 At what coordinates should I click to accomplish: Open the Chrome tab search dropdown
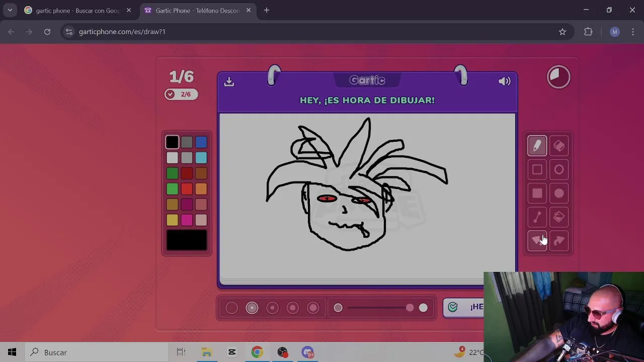10,10
